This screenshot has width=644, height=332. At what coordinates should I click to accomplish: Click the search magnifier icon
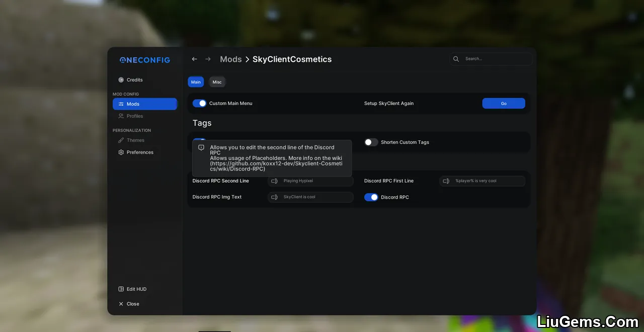pos(456,59)
